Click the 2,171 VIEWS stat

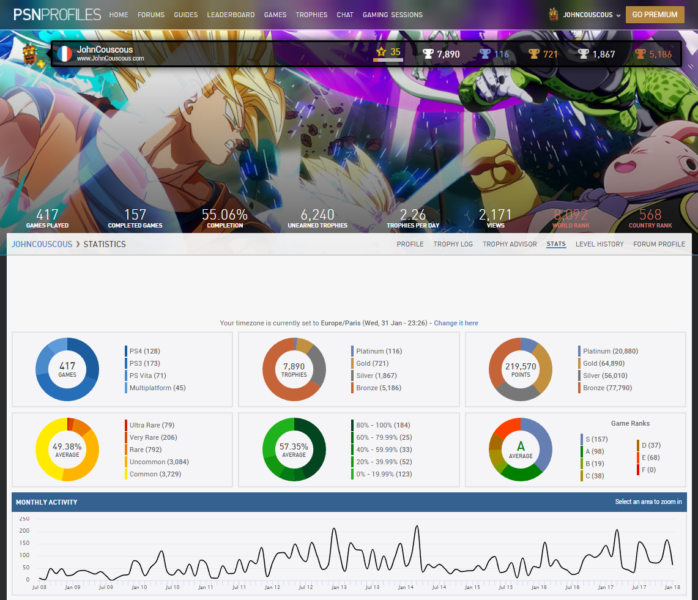tap(495, 218)
